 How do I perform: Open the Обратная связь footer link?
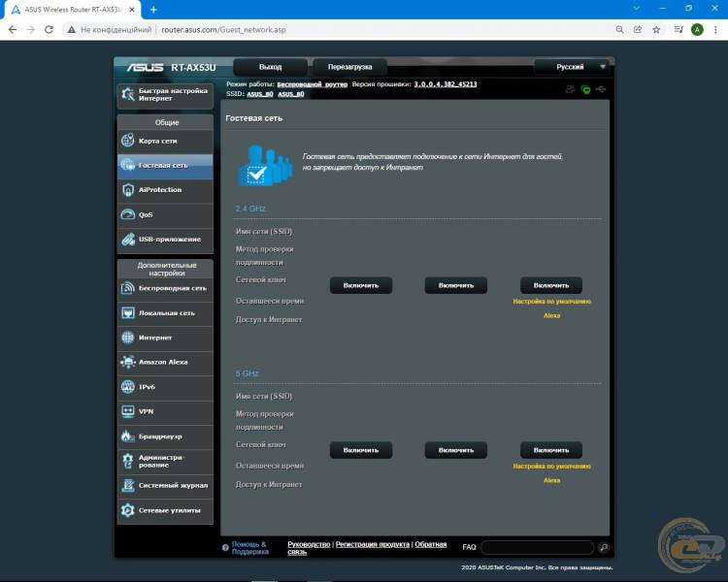click(x=430, y=544)
